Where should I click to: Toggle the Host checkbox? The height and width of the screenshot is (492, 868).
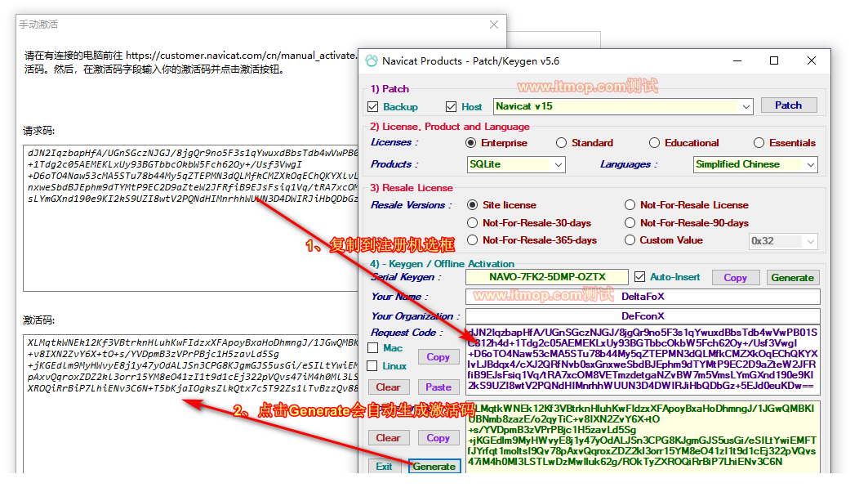tap(452, 107)
